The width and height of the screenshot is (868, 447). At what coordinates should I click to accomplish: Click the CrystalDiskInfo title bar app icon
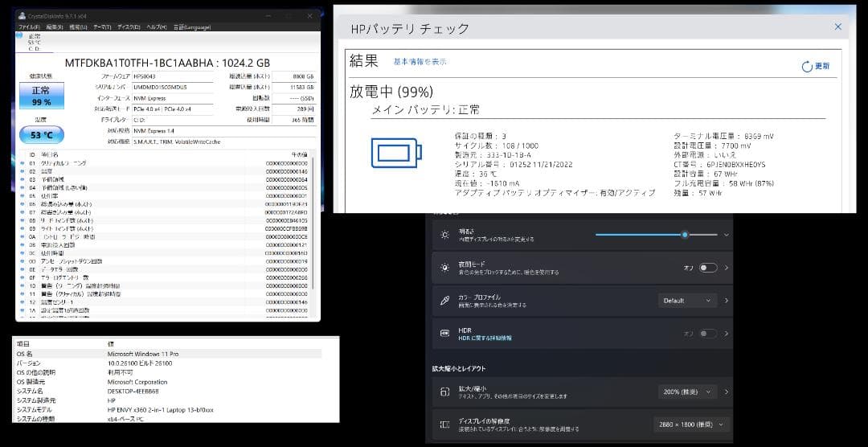click(x=21, y=15)
